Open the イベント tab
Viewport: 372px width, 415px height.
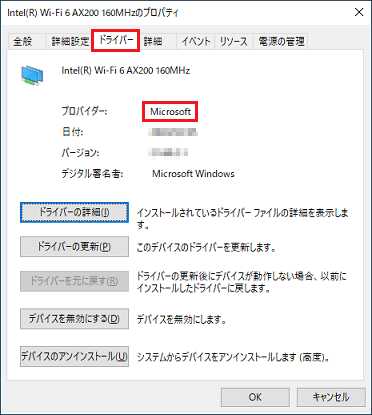[196, 42]
